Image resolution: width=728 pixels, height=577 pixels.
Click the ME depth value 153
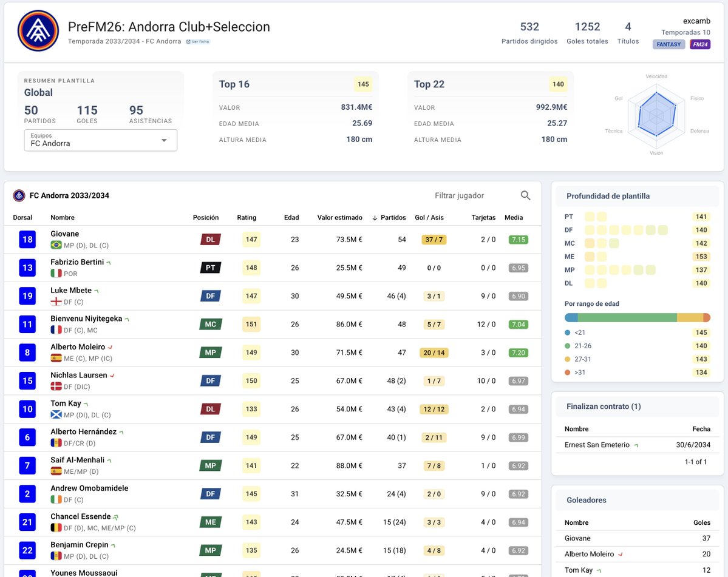701,257
